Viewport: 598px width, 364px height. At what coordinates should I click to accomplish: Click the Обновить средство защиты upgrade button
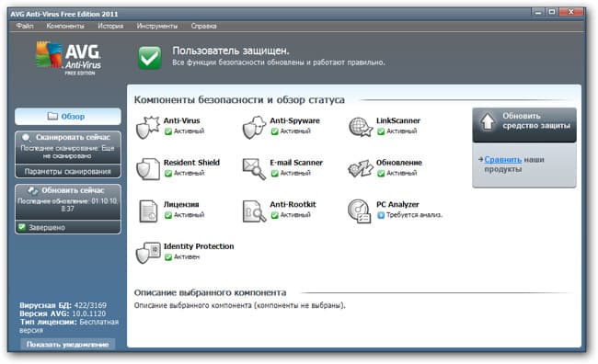point(524,125)
